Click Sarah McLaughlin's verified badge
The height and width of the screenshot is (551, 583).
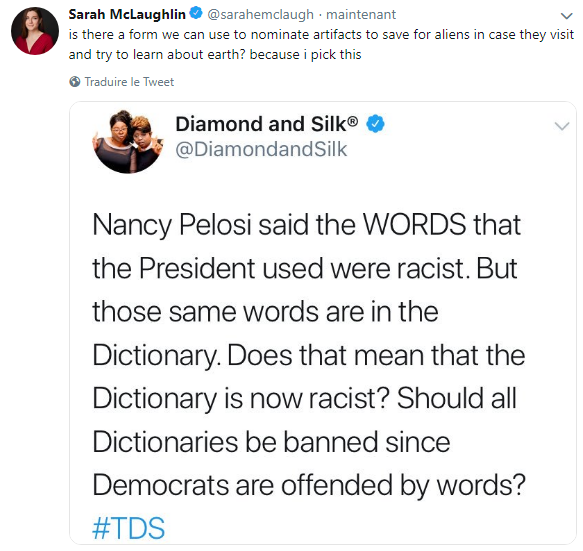[196, 13]
